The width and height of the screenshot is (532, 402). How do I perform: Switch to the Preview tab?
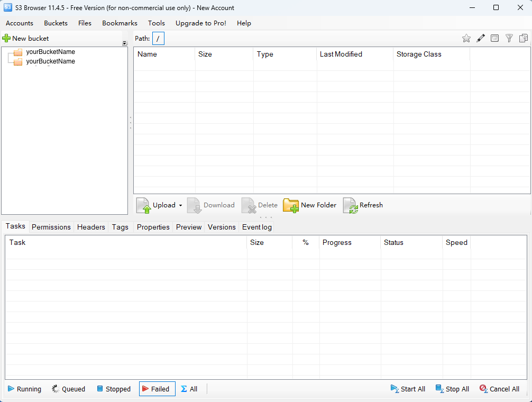tap(189, 227)
